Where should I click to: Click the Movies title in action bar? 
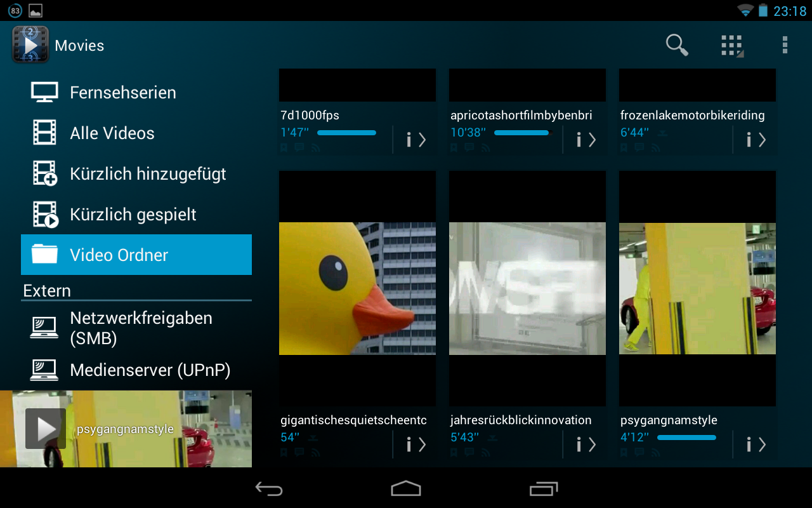tap(79, 46)
